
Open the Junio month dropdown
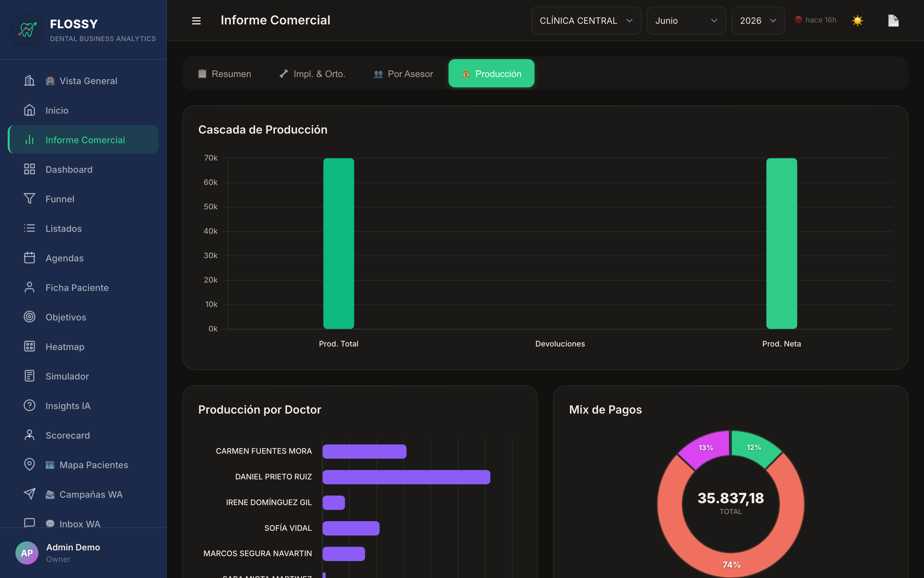[686, 21]
